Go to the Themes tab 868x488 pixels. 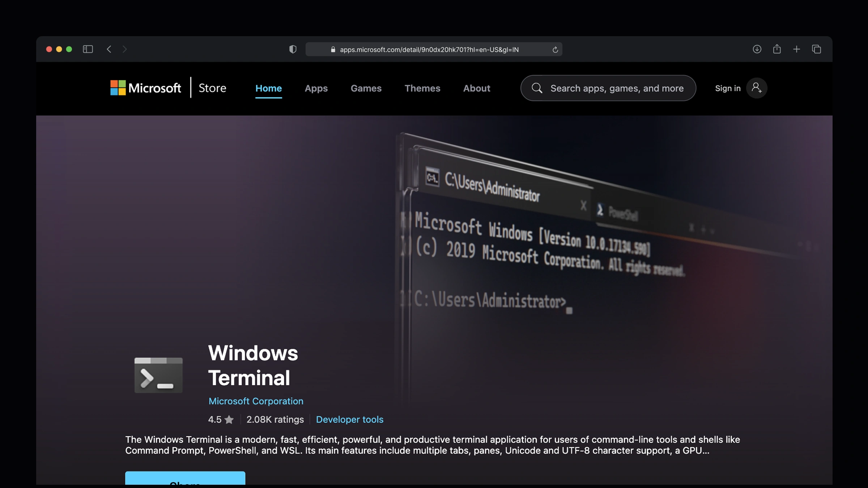pos(422,88)
